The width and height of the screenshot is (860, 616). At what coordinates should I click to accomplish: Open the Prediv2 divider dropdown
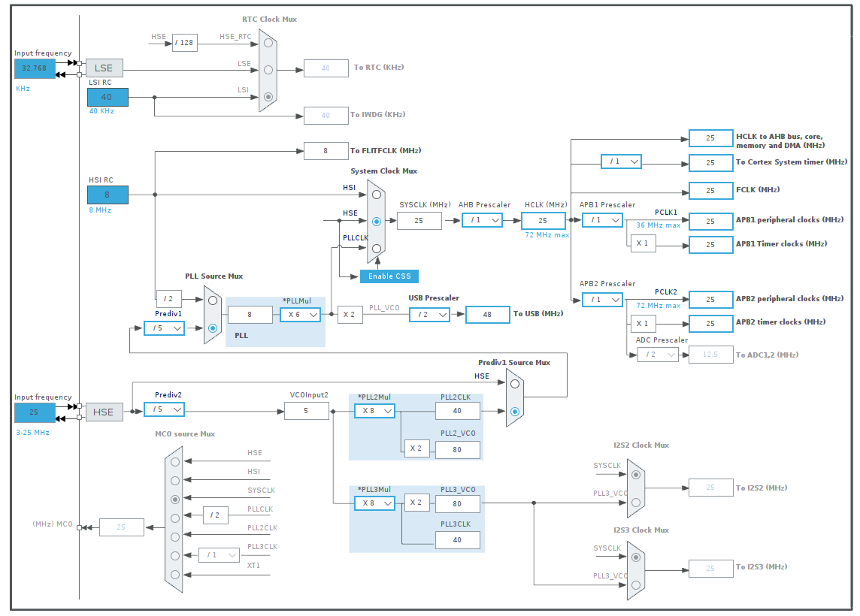pos(164,409)
